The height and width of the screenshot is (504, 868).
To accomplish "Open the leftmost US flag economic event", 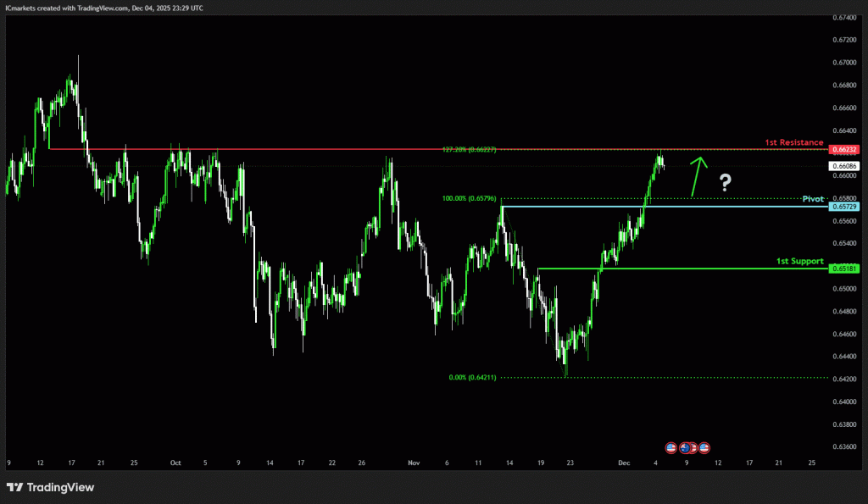I will click(671, 447).
